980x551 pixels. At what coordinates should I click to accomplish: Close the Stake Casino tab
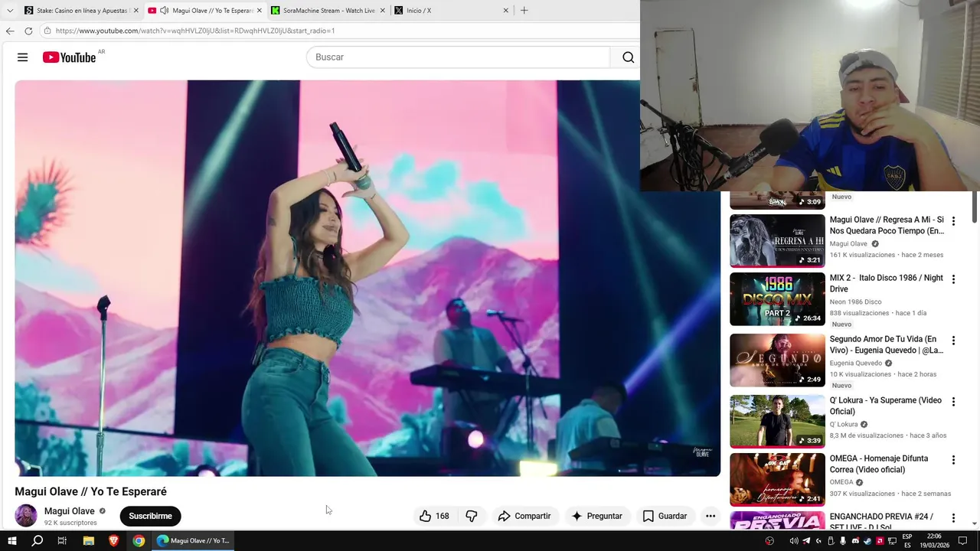tap(136, 11)
